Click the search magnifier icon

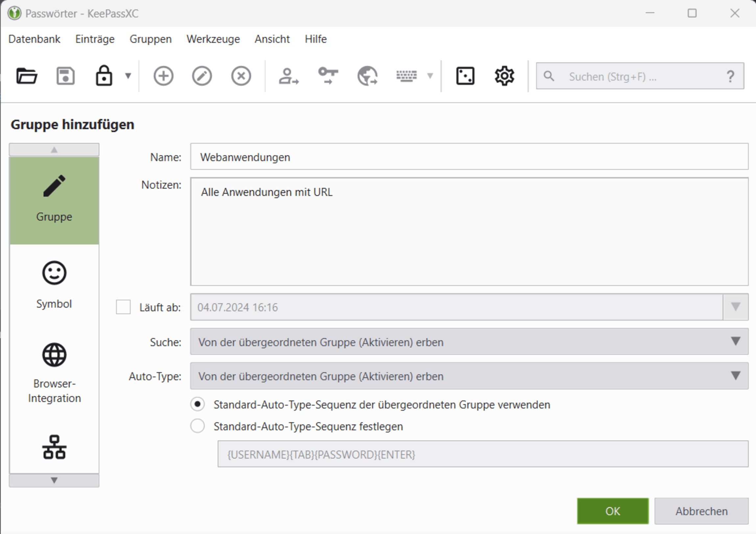coord(549,76)
